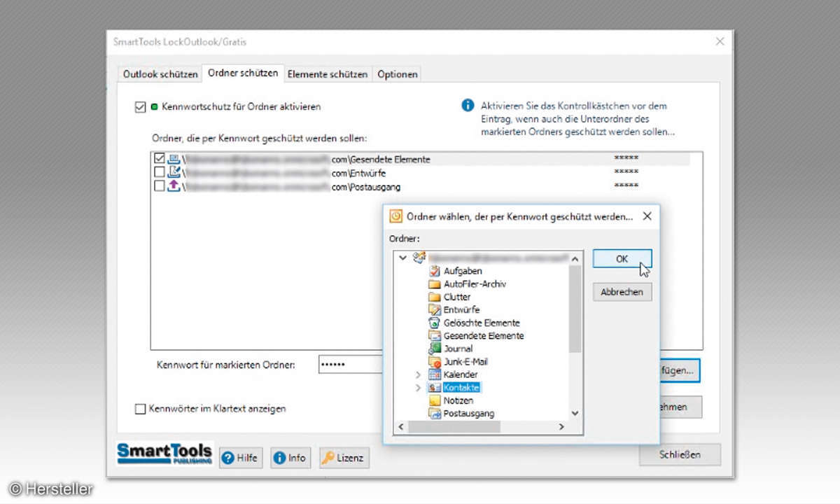Click the folder tree scroll down arrow
The width and height of the screenshot is (840, 504).
coord(575,413)
